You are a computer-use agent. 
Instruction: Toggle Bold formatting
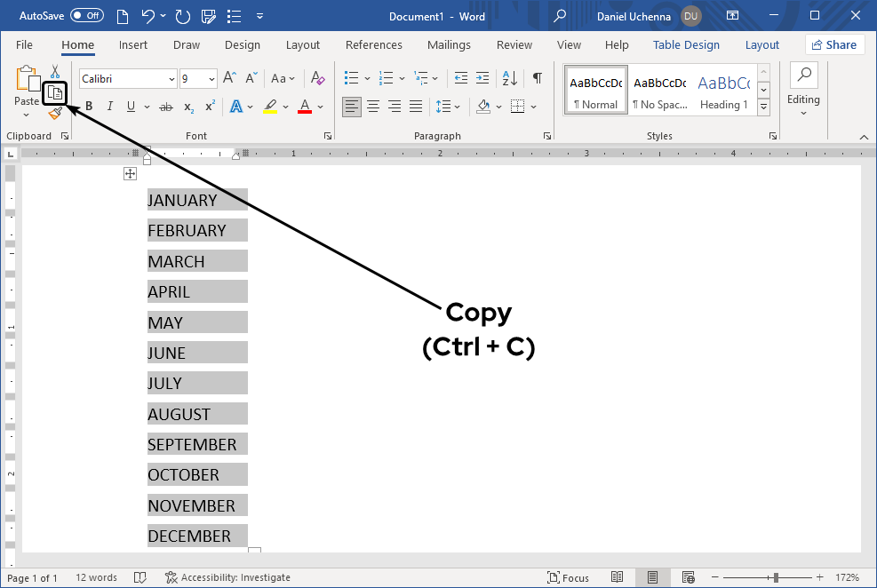tap(88, 107)
